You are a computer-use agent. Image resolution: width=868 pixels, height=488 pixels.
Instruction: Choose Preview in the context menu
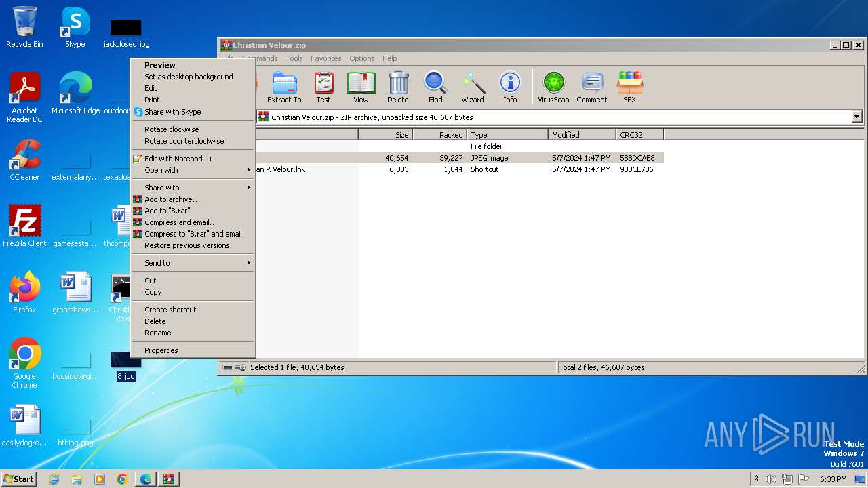click(x=193, y=65)
